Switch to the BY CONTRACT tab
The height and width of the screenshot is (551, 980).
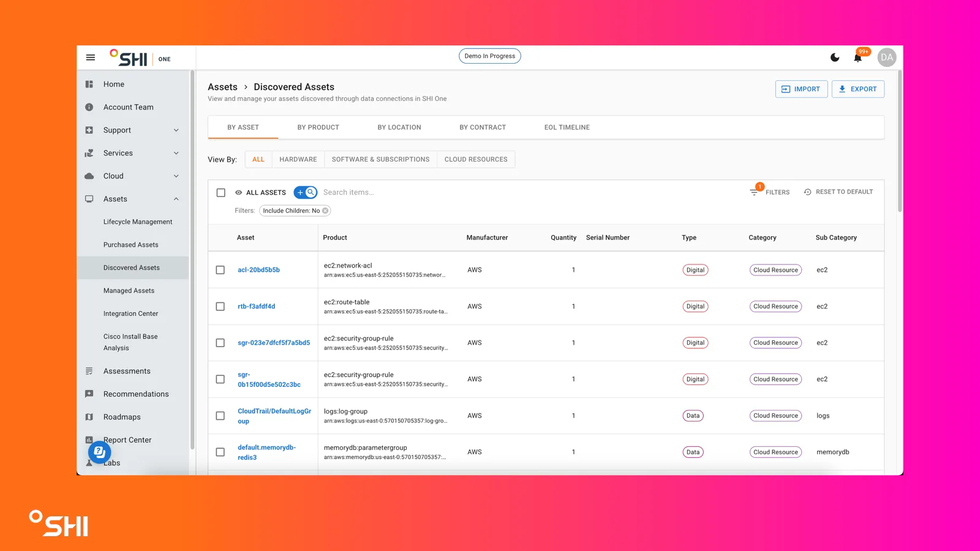pos(483,127)
